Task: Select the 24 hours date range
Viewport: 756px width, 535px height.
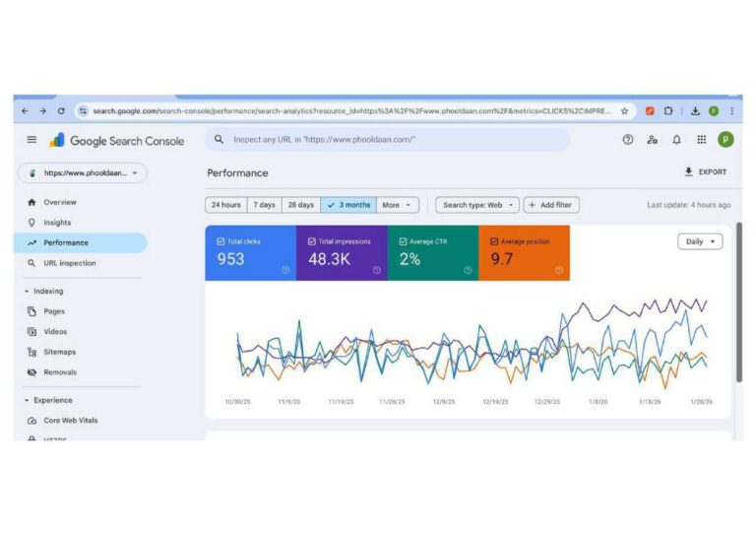Action: (226, 205)
